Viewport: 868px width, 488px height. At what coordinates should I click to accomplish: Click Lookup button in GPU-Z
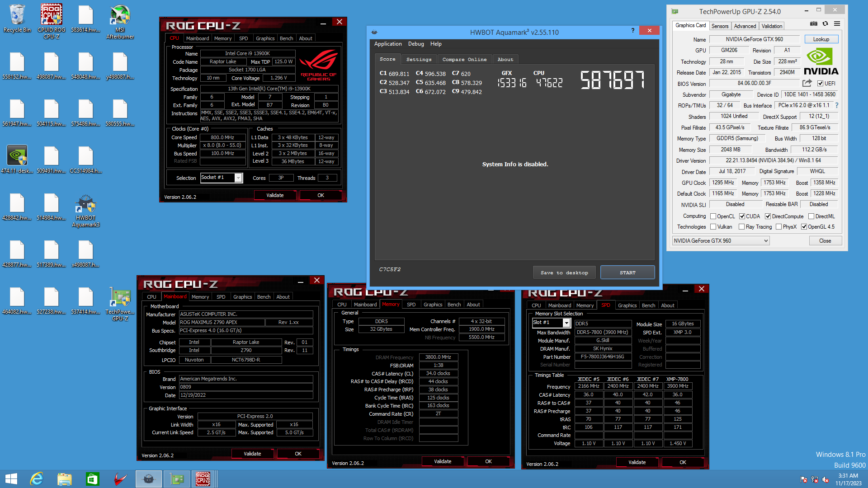click(821, 39)
